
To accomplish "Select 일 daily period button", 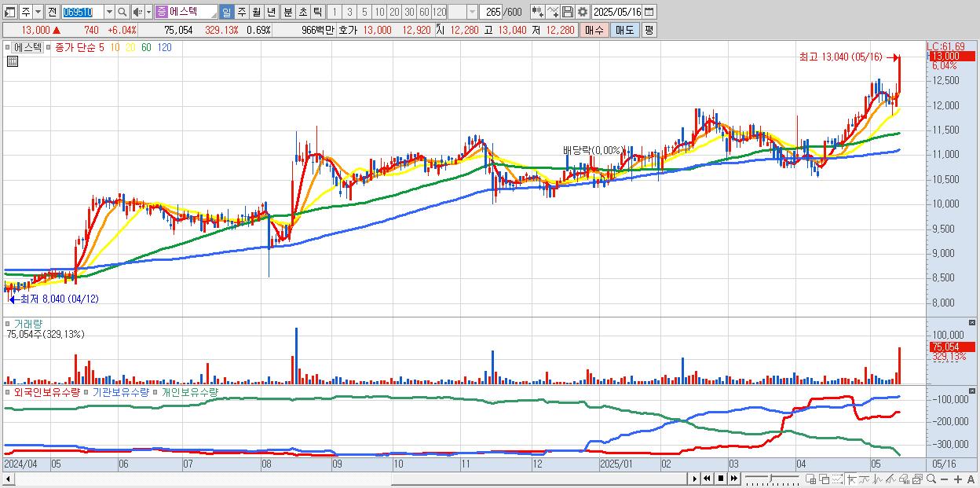I will pyautogui.click(x=226, y=12).
